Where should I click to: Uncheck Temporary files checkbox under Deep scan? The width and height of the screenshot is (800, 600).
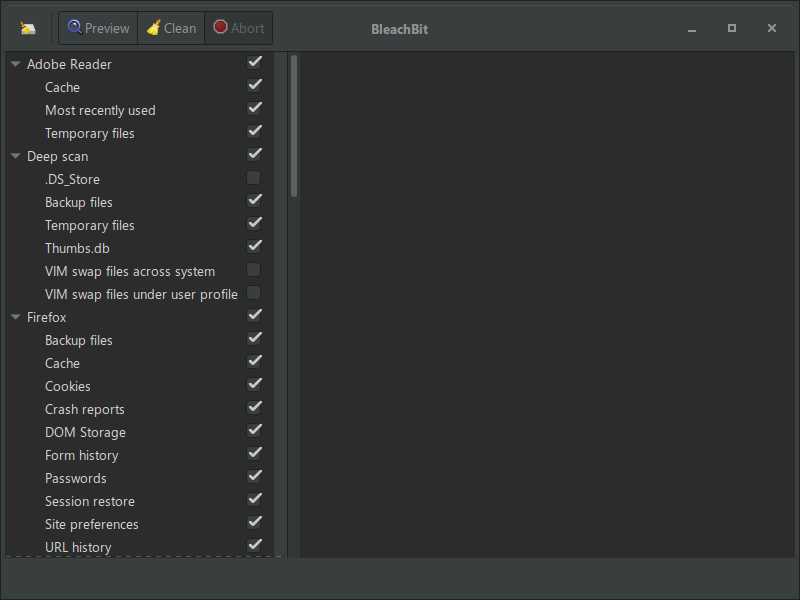254,223
